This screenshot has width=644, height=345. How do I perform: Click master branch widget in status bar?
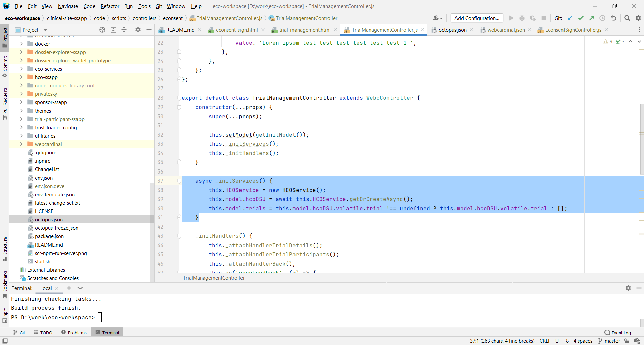(x=609, y=341)
